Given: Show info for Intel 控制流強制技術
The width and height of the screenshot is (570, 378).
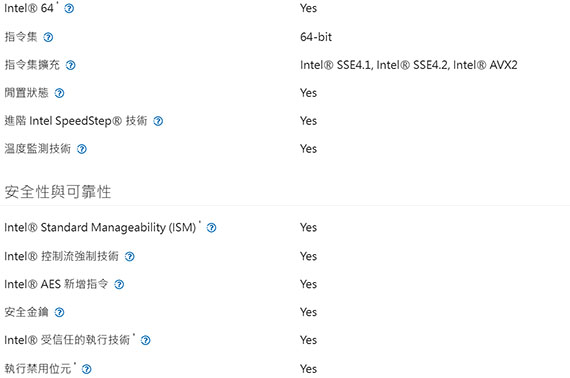Looking at the screenshot, I should click(130, 257).
